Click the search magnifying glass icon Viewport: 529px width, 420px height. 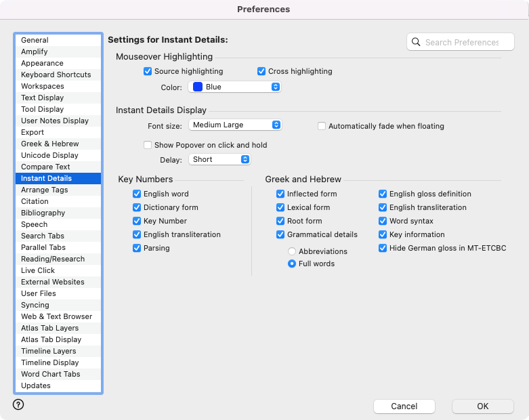coord(416,42)
